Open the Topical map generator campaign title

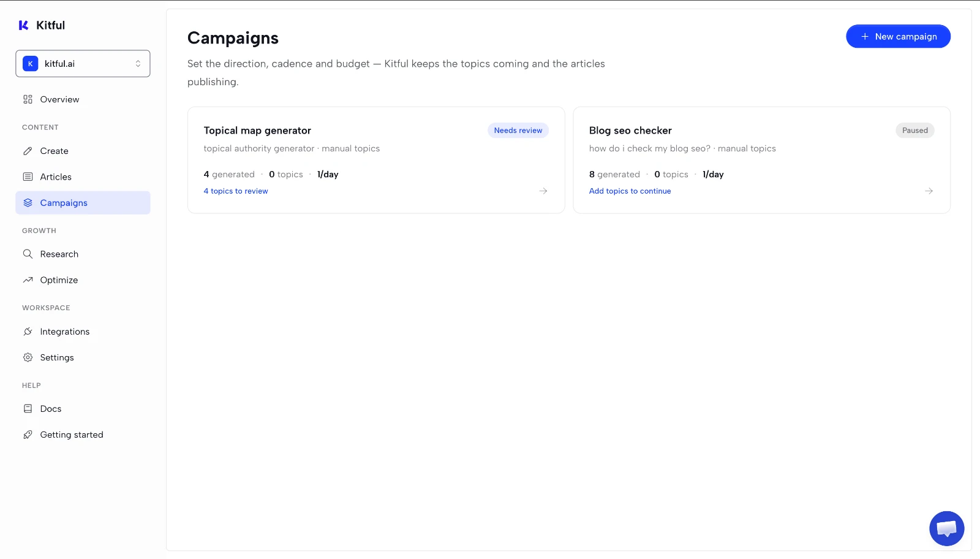pyautogui.click(x=257, y=131)
